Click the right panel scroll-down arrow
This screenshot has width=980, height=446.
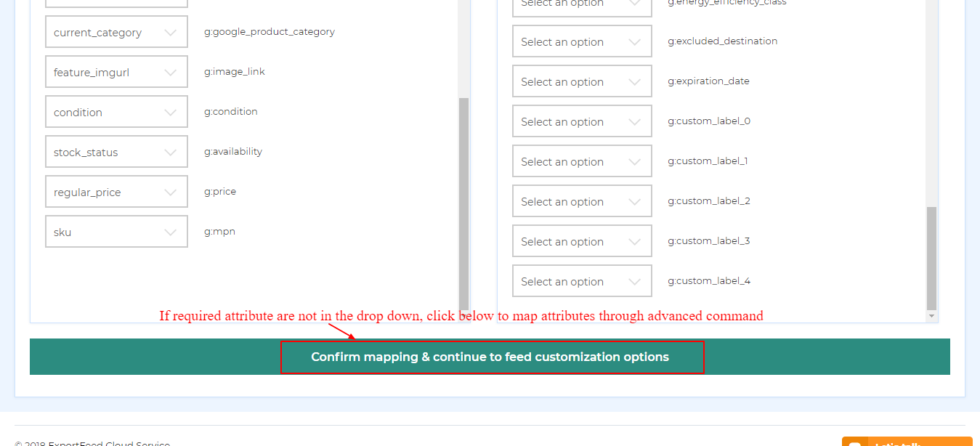coord(931,317)
